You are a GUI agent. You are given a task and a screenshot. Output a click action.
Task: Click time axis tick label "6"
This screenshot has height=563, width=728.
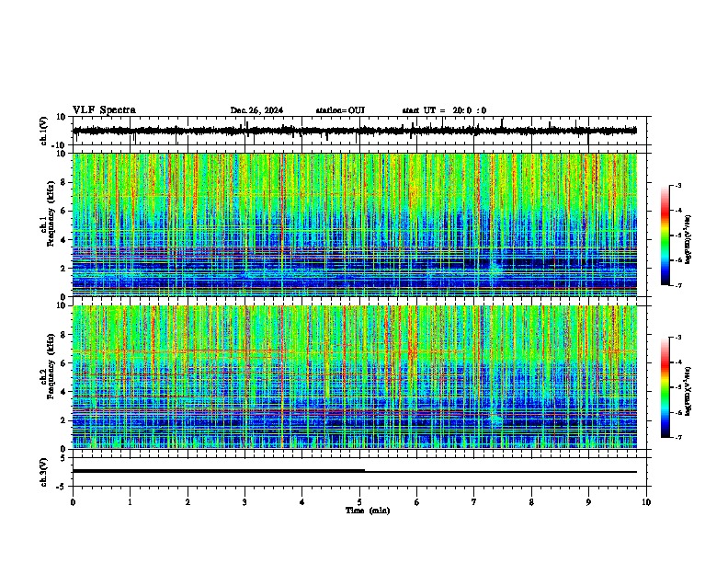point(416,502)
